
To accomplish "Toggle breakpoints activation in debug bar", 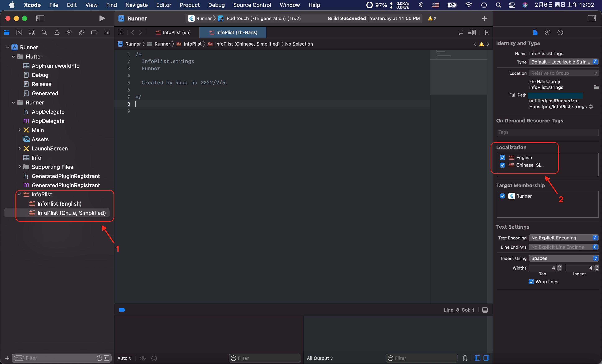I will pos(122,310).
